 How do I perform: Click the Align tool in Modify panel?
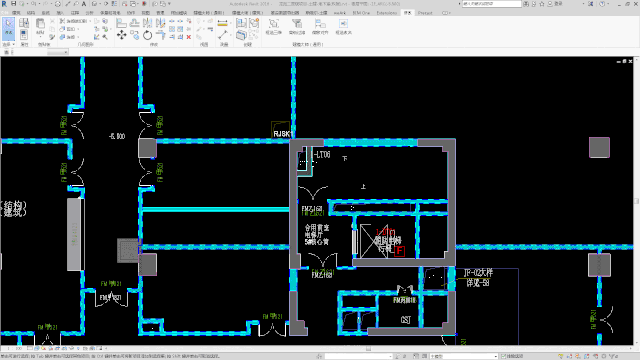pos(121,23)
